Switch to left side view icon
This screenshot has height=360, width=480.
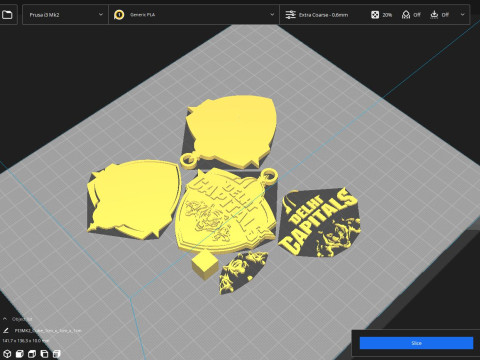(44, 354)
